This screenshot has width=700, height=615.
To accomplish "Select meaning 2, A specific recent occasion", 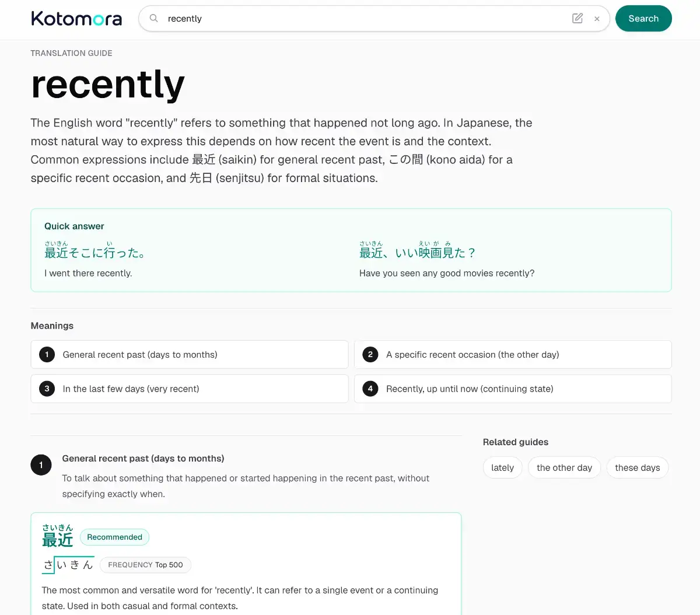I will pyautogui.click(x=513, y=354).
